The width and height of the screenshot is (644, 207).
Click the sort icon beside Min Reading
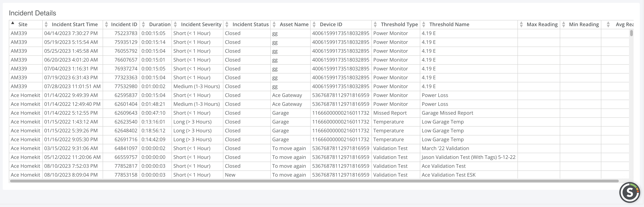(x=563, y=24)
